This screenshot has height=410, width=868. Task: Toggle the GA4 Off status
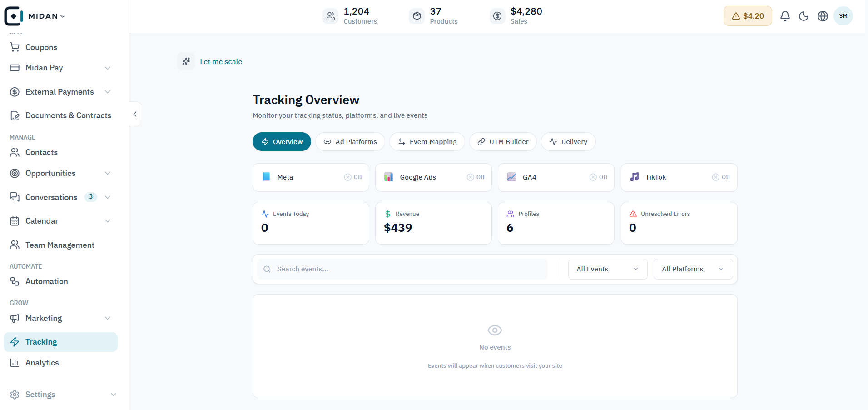(x=598, y=177)
